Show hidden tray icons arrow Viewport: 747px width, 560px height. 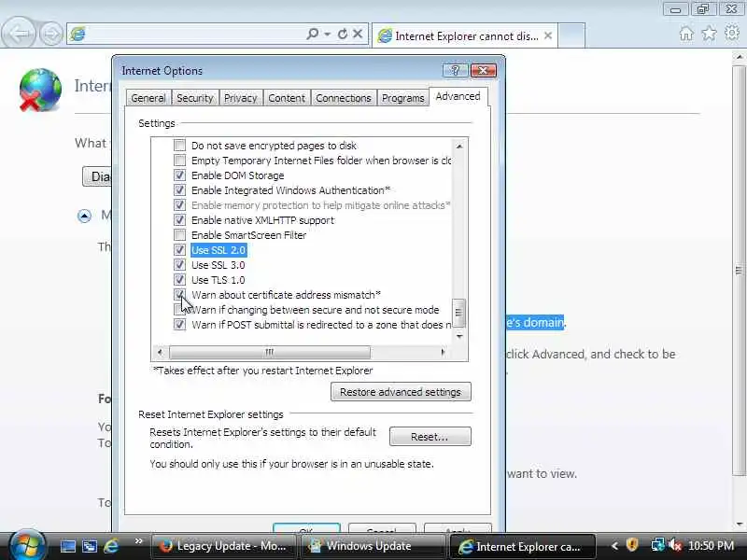pyautogui.click(x=614, y=546)
